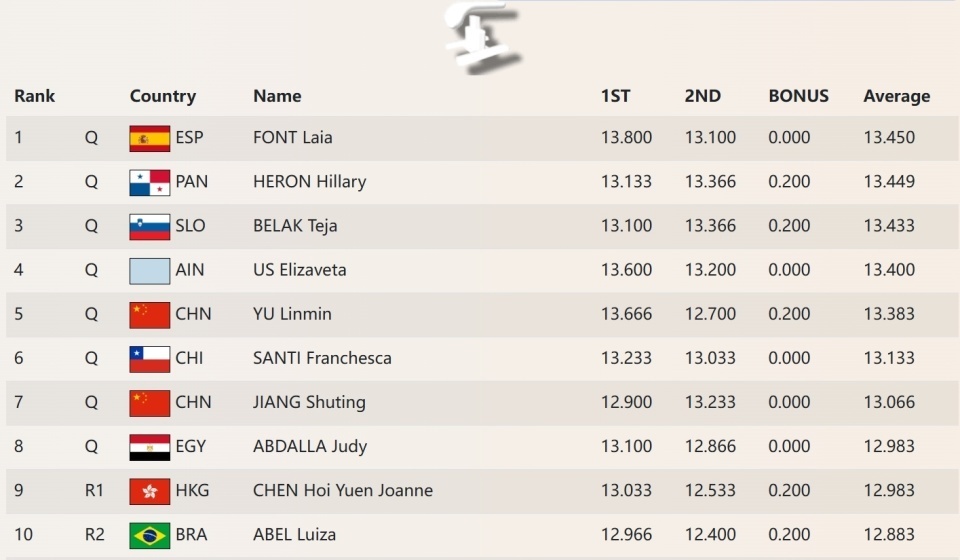Click the Hong Kong flag icon
Viewport: 960px width, 560px height.
click(149, 490)
